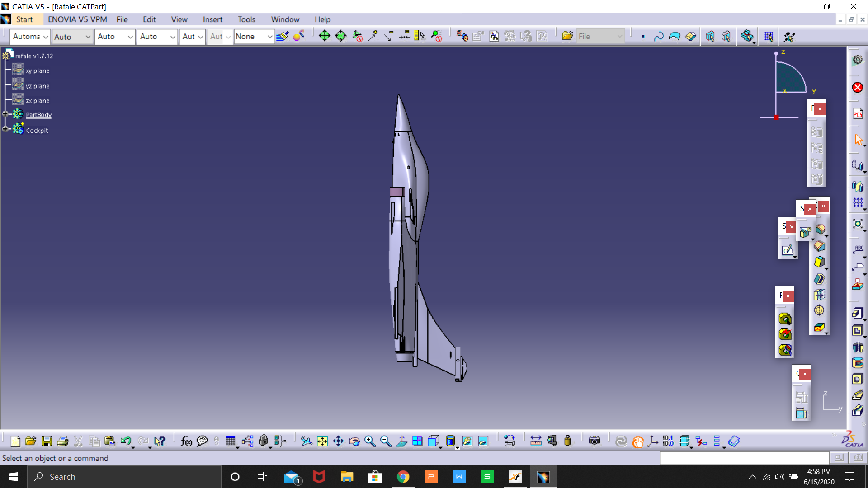The image size is (868, 488).
Task: Open the second Auto dropdown in graphic properties
Action: [x=72, y=37]
